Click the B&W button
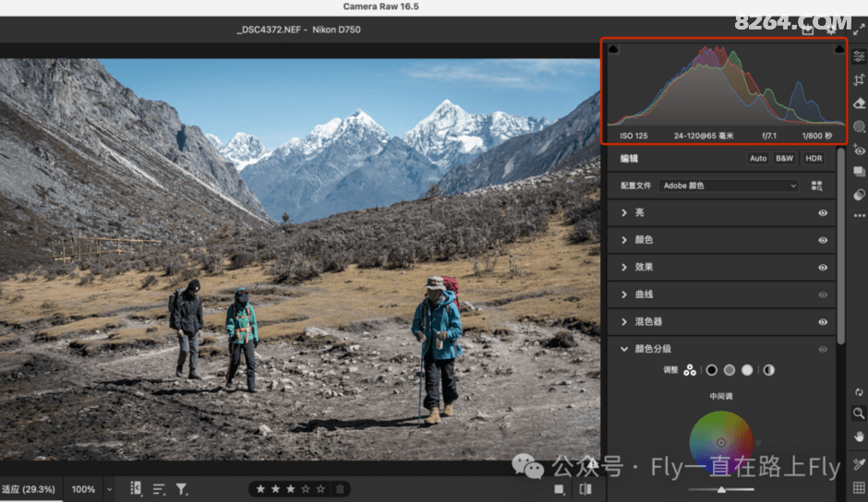Image resolution: width=868 pixels, height=502 pixels. [784, 159]
